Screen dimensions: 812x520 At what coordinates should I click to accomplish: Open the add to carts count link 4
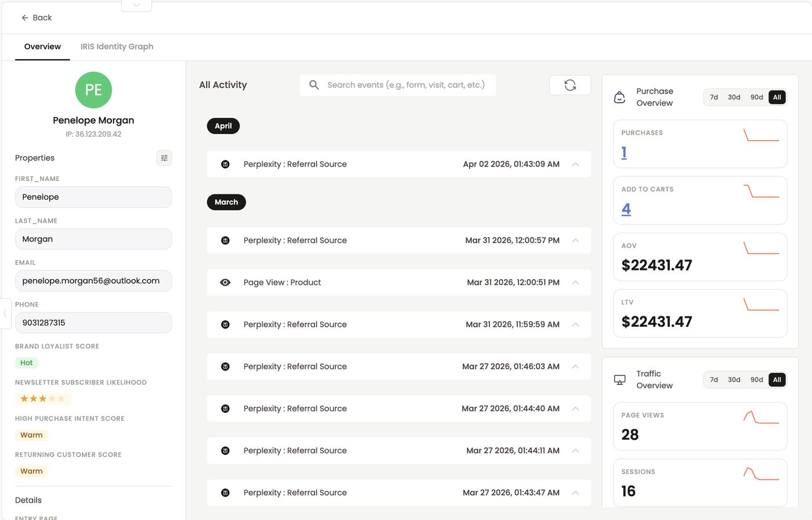(x=626, y=209)
